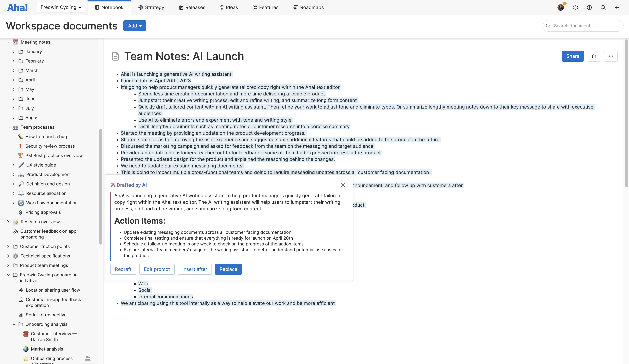Image resolution: width=629 pixels, height=364 pixels.
Task: Open user avatar profile menu
Action: (x=561, y=7)
